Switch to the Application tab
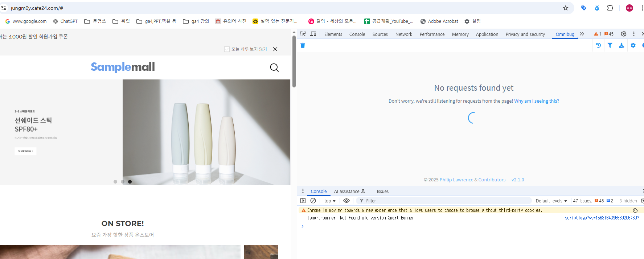This screenshot has width=644, height=259. pyautogui.click(x=487, y=34)
